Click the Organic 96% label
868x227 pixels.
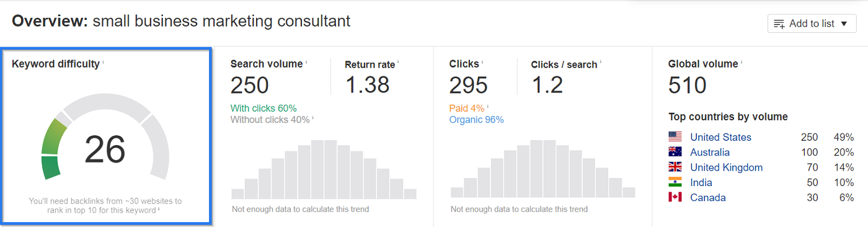(x=476, y=120)
